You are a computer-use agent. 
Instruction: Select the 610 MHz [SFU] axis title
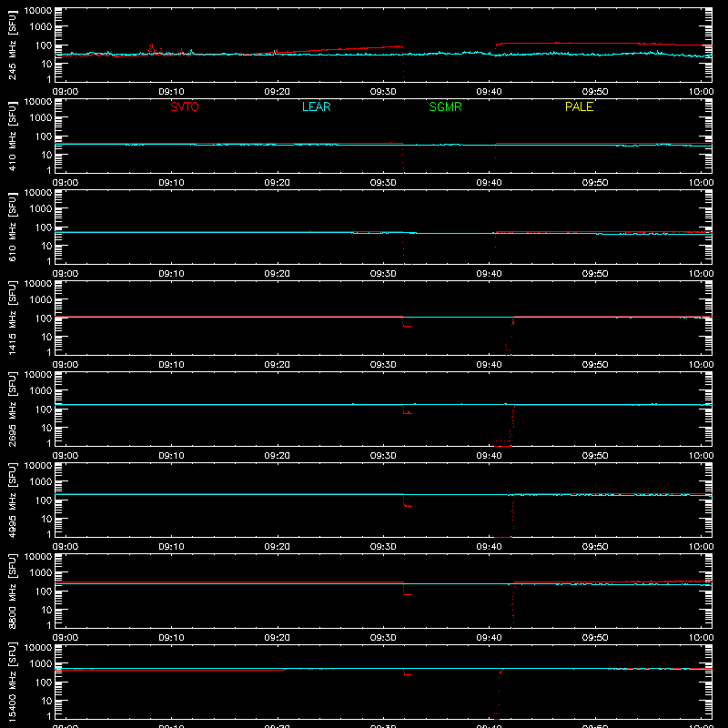point(12,227)
